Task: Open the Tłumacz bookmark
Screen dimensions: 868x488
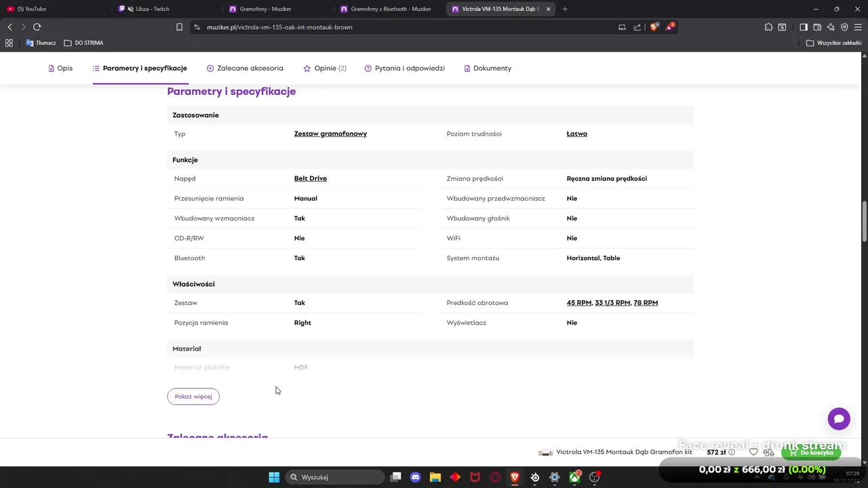Action: (x=41, y=43)
